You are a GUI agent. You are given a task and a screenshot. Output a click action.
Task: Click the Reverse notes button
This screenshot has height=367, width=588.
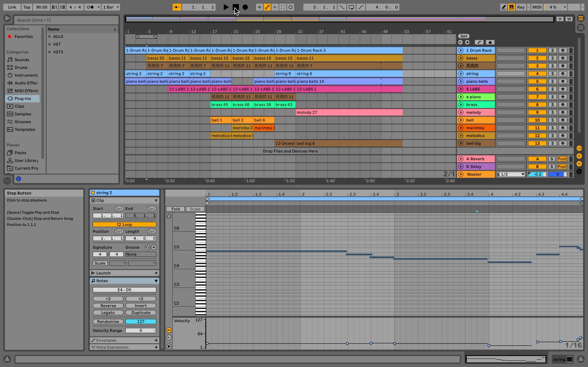pyautogui.click(x=108, y=306)
